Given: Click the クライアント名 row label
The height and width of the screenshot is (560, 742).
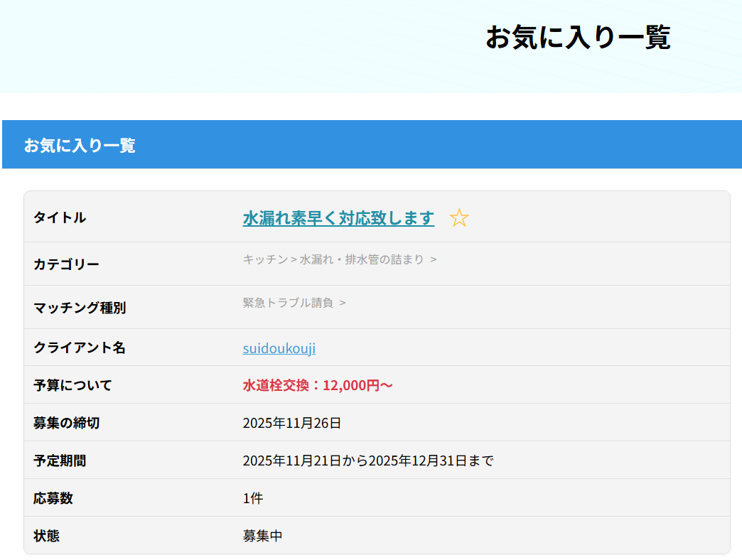Looking at the screenshot, I should click(80, 348).
